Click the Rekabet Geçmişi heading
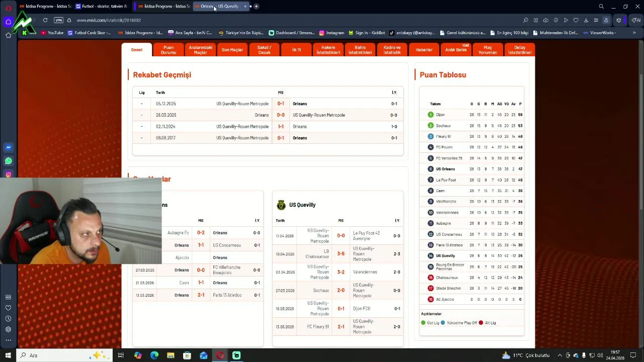This screenshot has height=362, width=644. 162,75
